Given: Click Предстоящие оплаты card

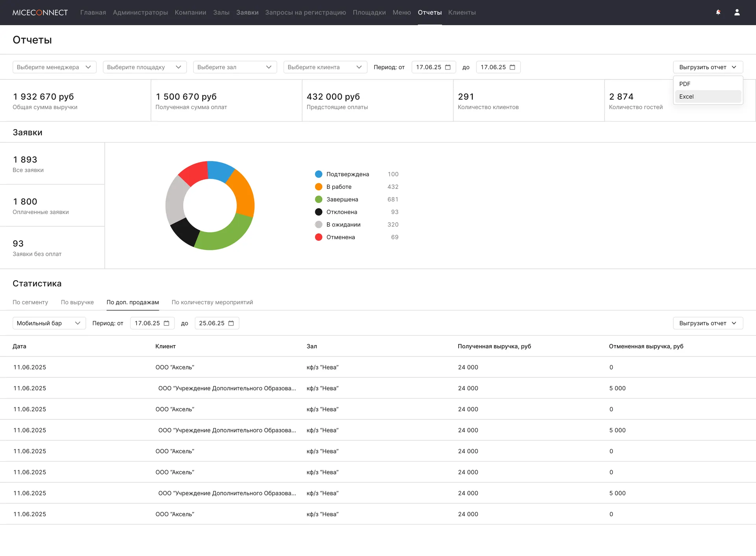Looking at the screenshot, I should pos(378,101).
